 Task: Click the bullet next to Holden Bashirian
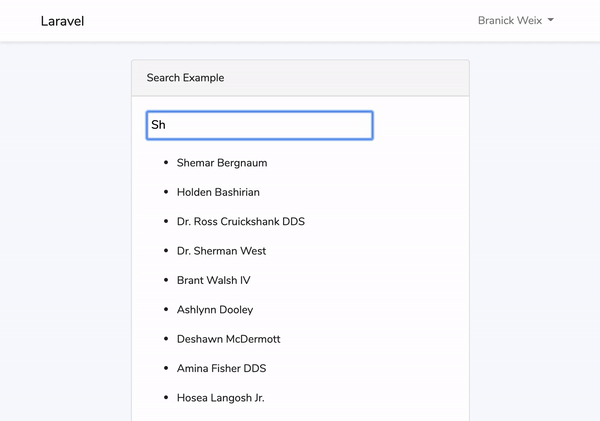click(165, 192)
